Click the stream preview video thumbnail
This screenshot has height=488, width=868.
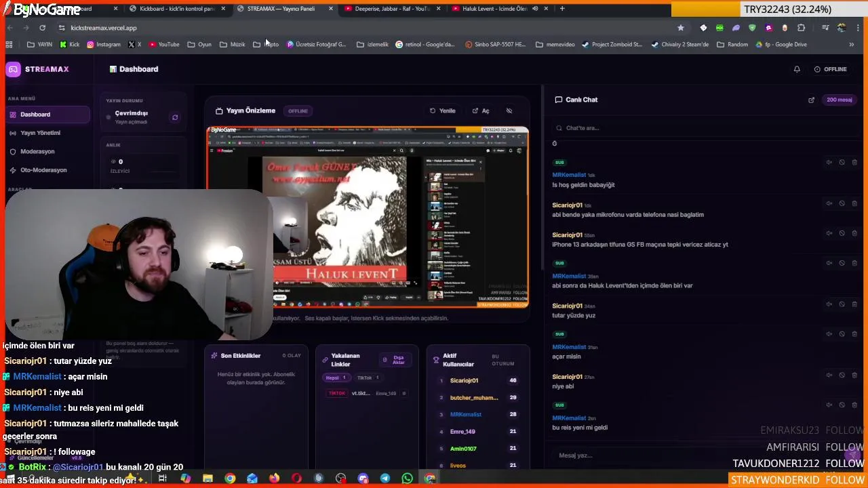tap(368, 217)
